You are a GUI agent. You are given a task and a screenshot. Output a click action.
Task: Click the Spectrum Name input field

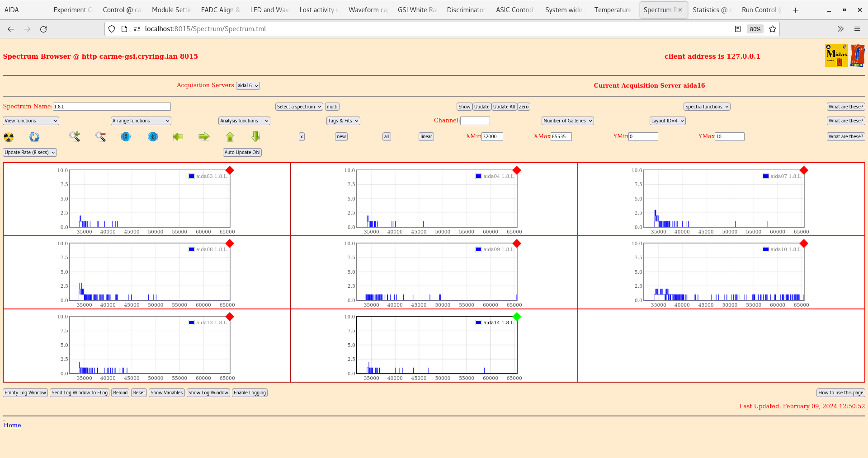(112, 107)
